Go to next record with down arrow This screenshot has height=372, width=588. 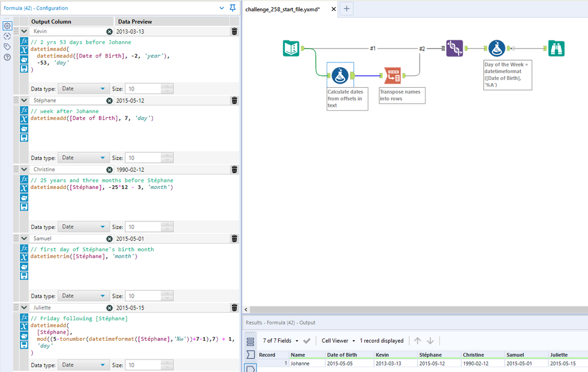coord(430,340)
